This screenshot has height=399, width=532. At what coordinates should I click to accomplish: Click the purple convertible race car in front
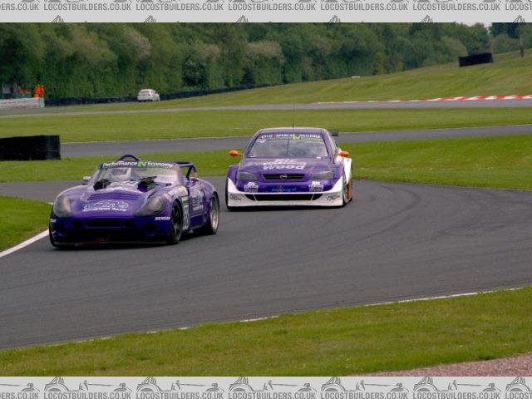pyautogui.click(x=135, y=200)
